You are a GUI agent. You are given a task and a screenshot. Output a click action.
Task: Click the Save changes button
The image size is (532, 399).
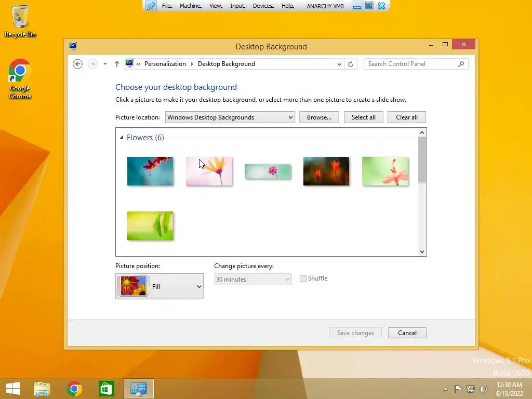(355, 333)
